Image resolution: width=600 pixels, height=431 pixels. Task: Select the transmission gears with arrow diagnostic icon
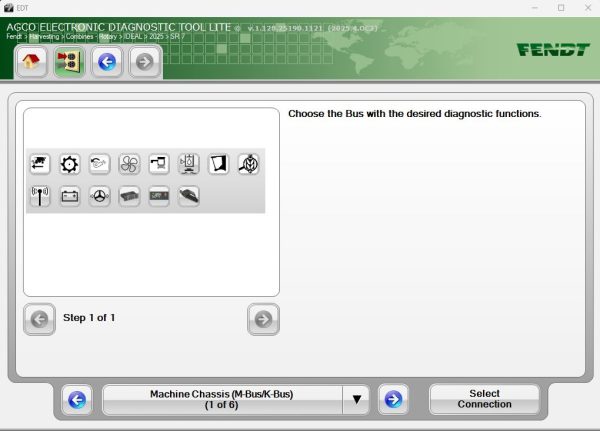tap(40, 164)
